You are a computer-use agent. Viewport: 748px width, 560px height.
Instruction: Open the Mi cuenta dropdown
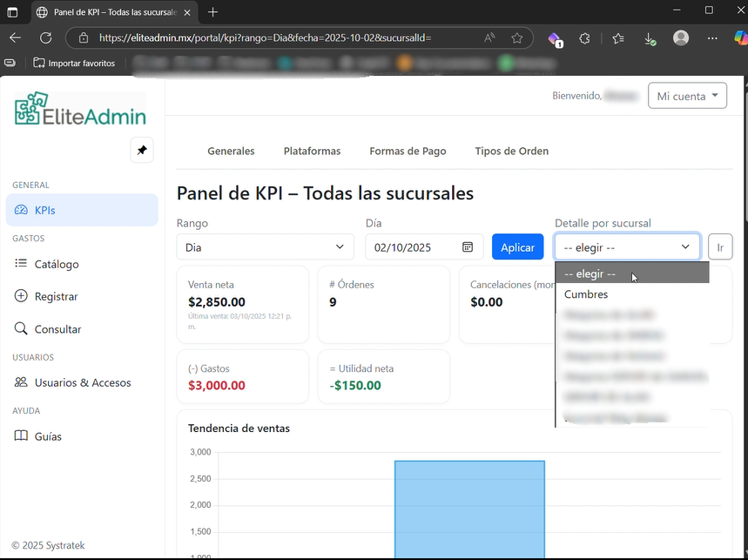click(687, 96)
